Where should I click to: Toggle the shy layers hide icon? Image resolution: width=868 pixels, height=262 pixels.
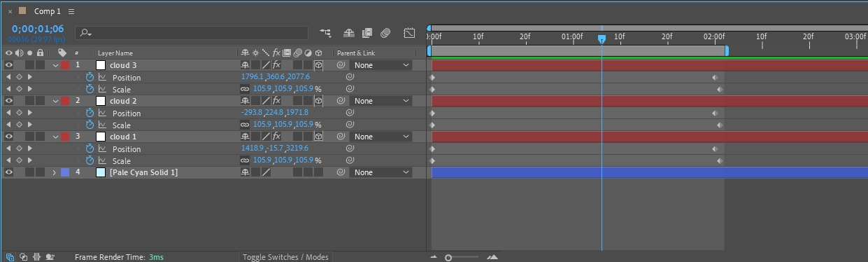point(350,32)
